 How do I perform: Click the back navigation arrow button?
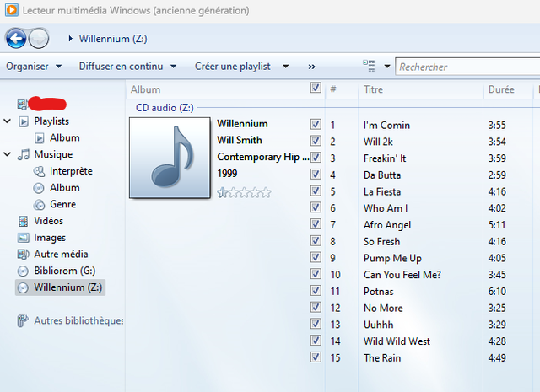[16, 38]
